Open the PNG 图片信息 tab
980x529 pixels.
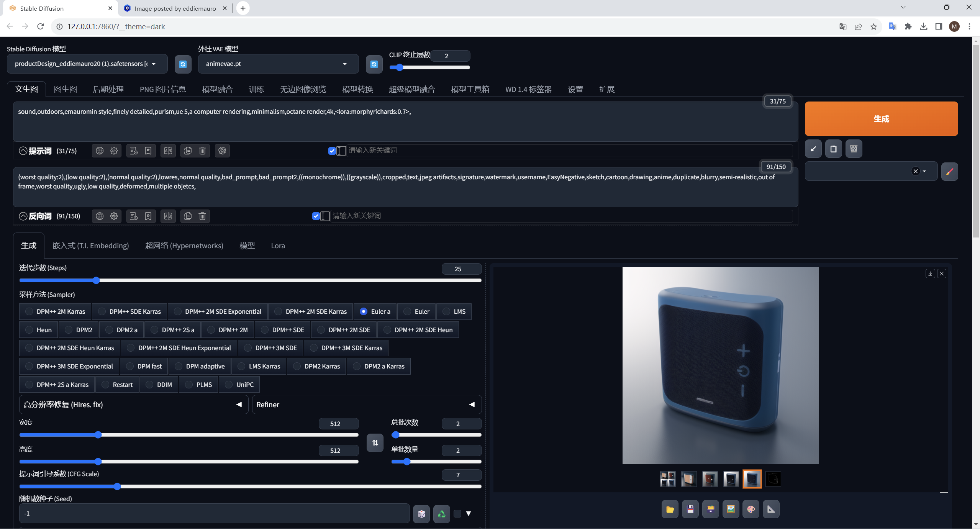[x=163, y=89]
